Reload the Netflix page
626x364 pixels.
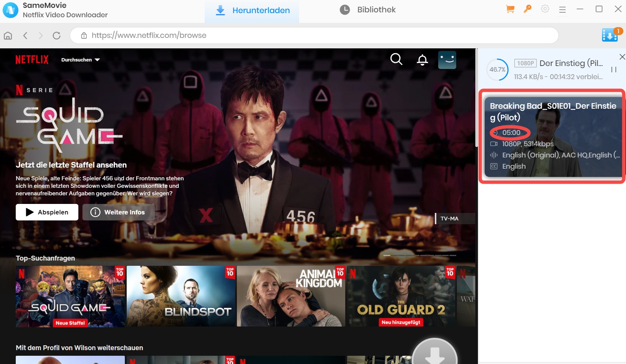(x=57, y=36)
